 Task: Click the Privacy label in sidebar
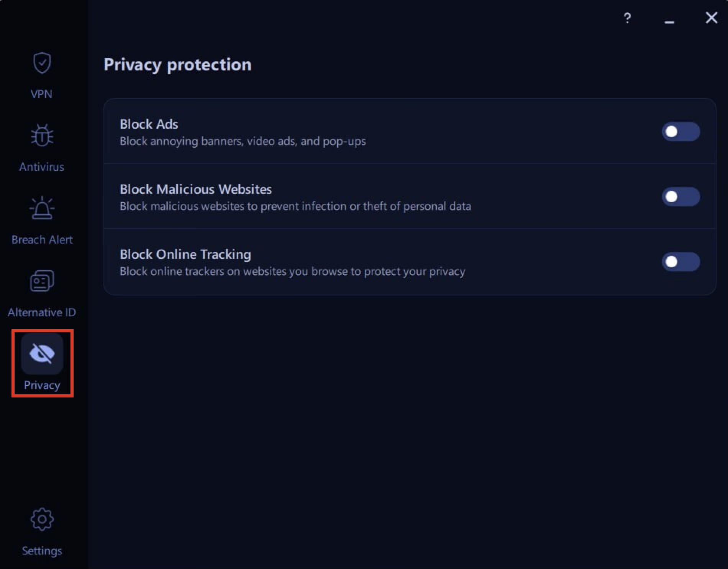coord(42,385)
